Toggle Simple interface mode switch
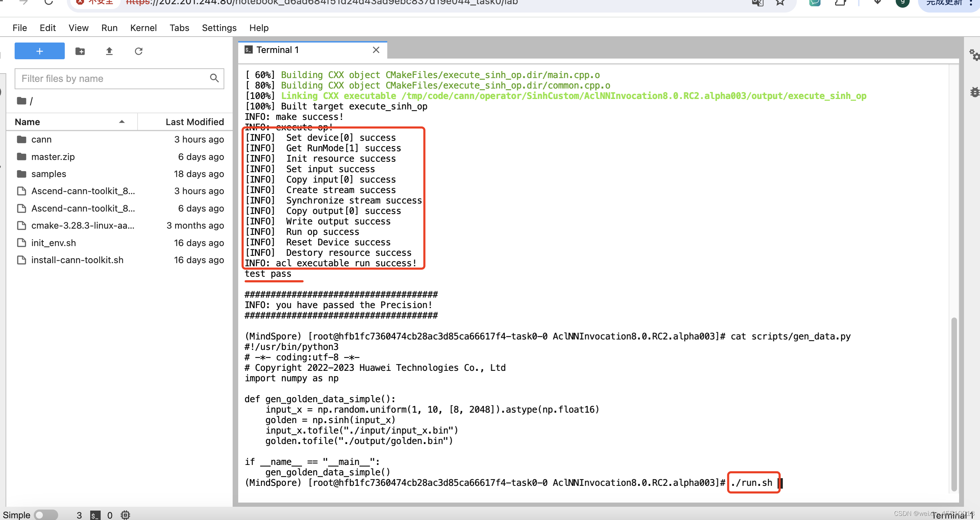This screenshot has width=980, height=520. point(46,515)
